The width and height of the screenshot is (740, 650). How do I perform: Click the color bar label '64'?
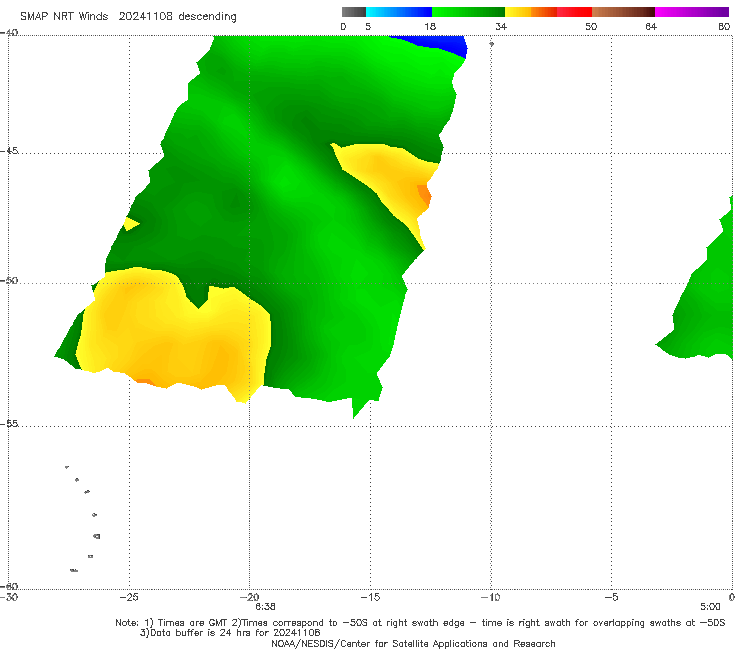(x=651, y=26)
